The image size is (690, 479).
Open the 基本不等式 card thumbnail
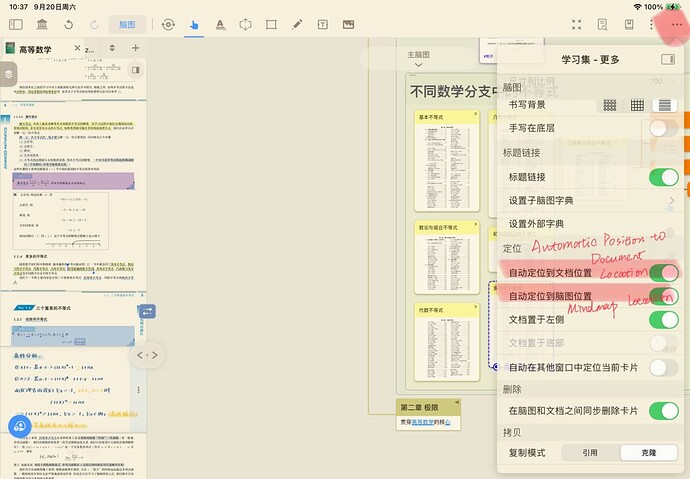[x=447, y=166]
